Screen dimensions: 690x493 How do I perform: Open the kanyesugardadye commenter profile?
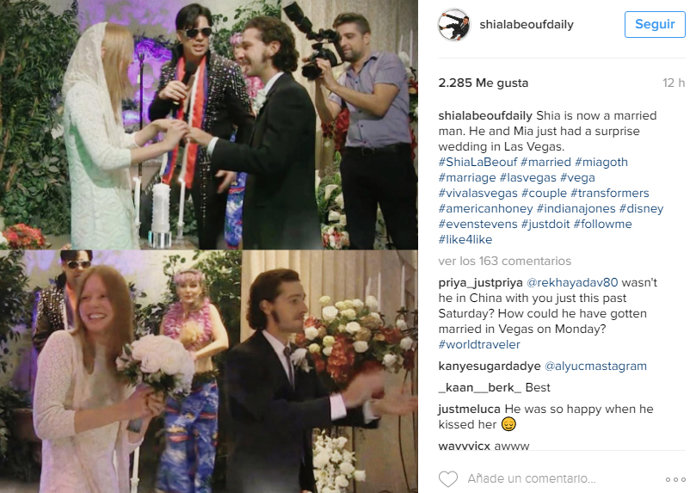click(489, 366)
